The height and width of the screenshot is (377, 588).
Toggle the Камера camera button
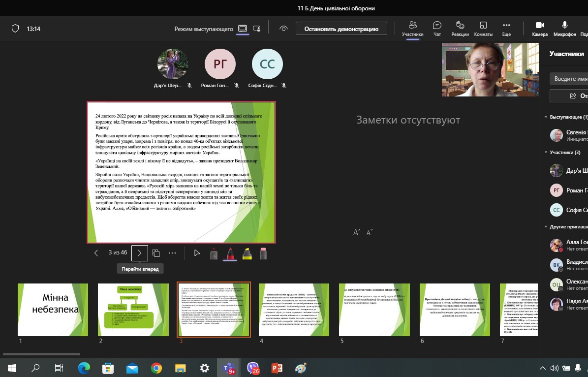[539, 29]
